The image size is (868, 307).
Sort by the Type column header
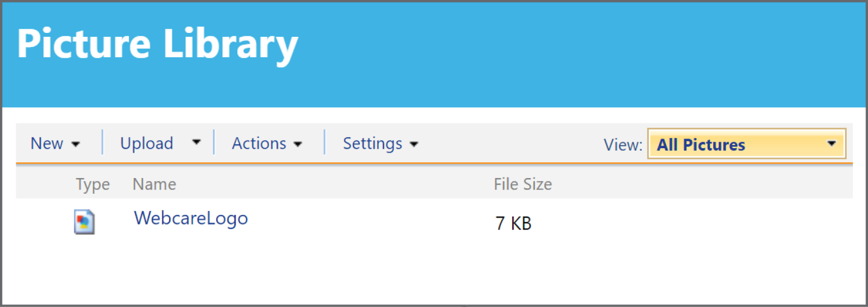coord(93,185)
